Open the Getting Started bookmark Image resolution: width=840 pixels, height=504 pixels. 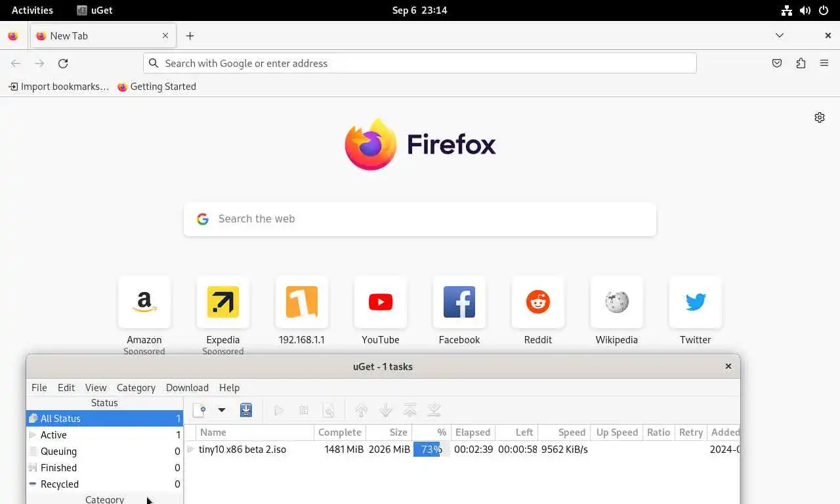coord(157,86)
